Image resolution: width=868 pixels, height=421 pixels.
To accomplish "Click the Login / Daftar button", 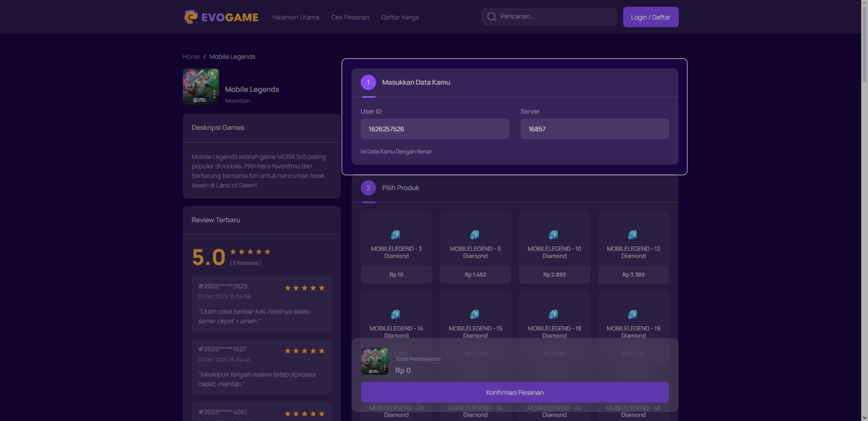I will click(651, 17).
